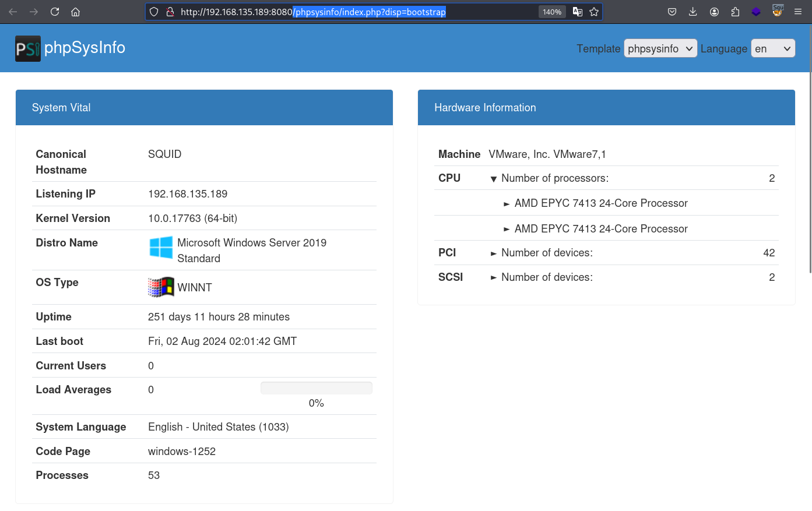Click the phpSysInfo title text

point(85,48)
